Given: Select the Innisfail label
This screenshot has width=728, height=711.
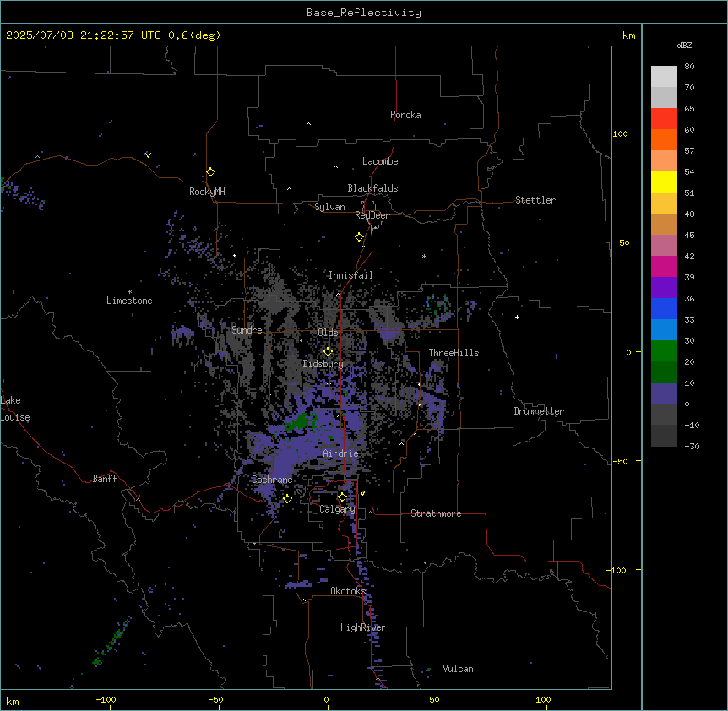Looking at the screenshot, I should [350, 275].
